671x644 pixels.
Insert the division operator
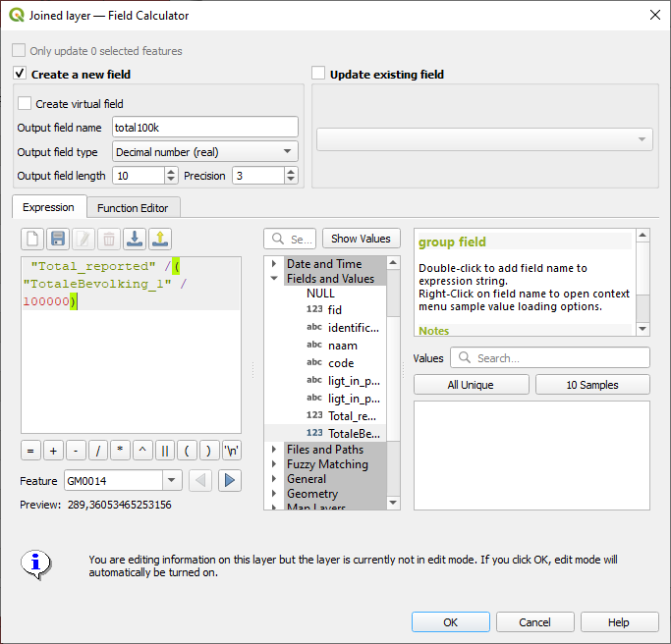point(98,451)
